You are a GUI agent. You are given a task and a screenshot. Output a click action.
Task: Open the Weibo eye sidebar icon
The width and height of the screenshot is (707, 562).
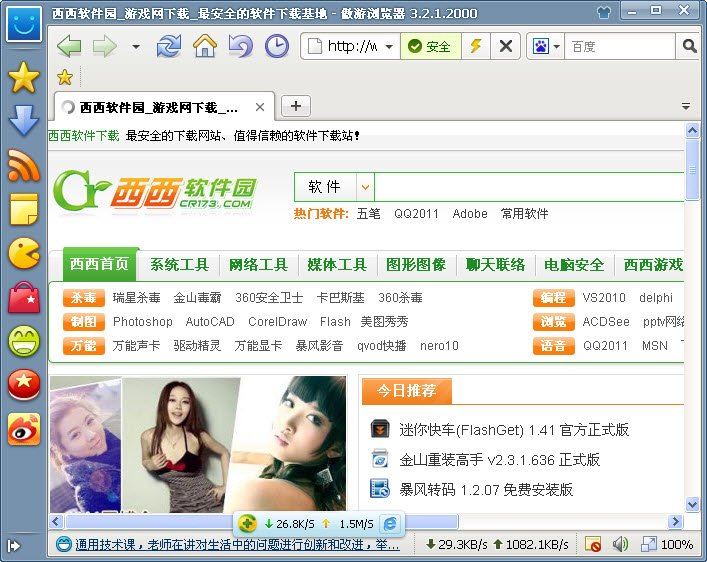pos(23,429)
